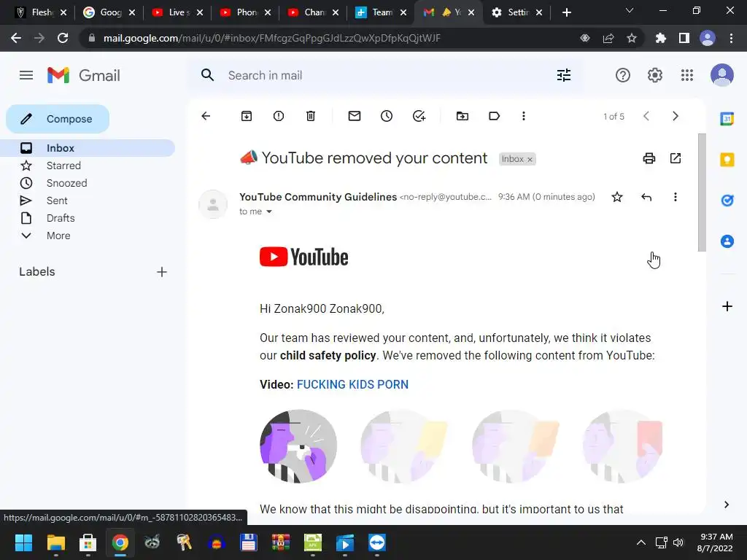This screenshot has width=747, height=560.
Task: Get add-ons with the side panel plus
Action: [727, 306]
